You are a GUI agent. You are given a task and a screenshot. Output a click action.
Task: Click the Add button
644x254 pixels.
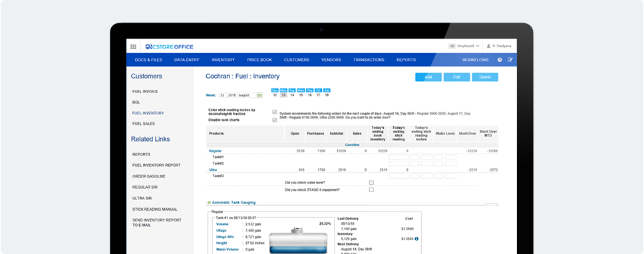(x=428, y=77)
